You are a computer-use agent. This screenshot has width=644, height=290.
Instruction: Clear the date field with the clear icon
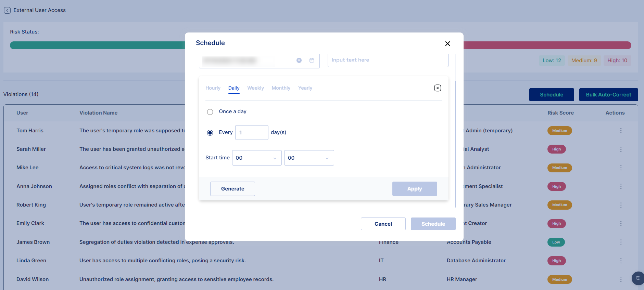click(299, 60)
